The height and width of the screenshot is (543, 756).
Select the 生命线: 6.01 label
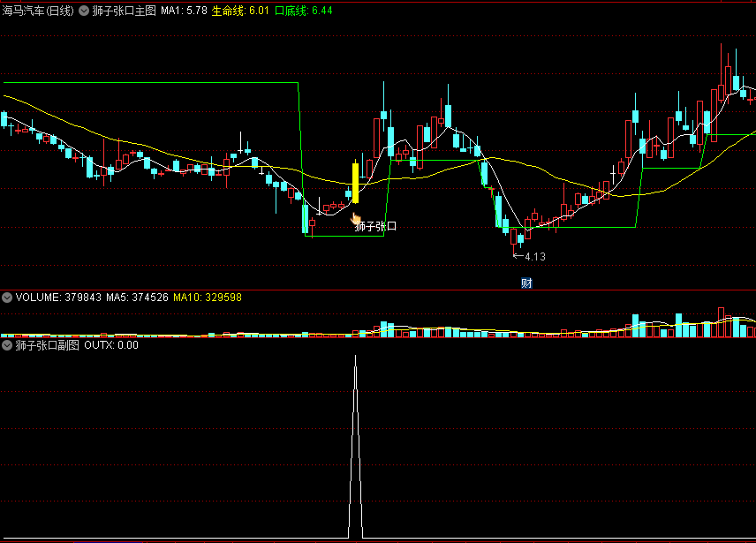[x=240, y=11]
